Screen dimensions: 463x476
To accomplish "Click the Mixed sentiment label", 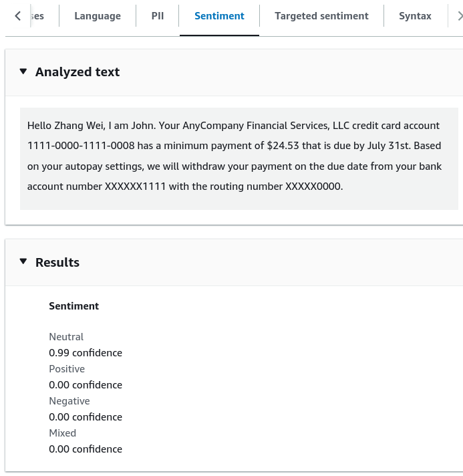I will pos(63,433).
